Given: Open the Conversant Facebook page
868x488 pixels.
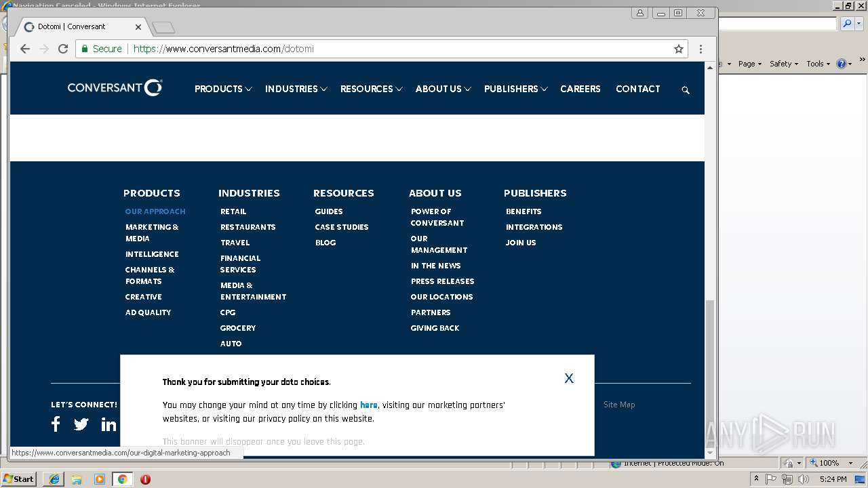Looking at the screenshot, I should tap(56, 424).
